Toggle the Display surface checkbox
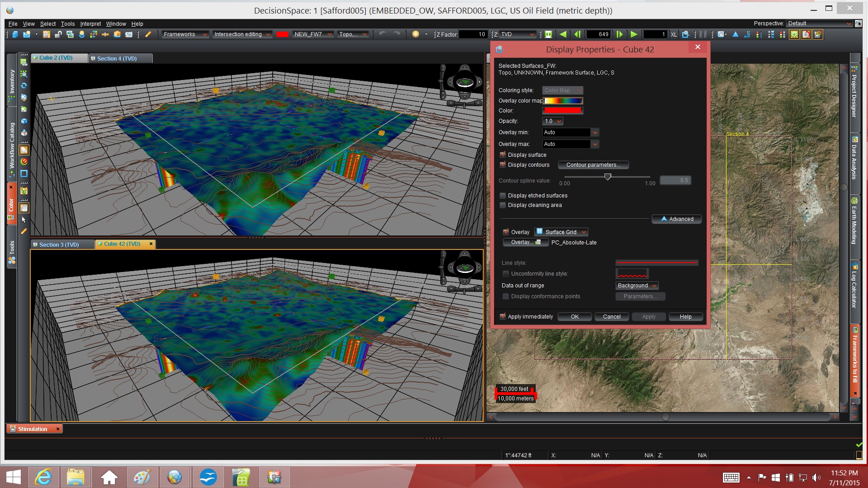868x488 pixels. [x=503, y=155]
